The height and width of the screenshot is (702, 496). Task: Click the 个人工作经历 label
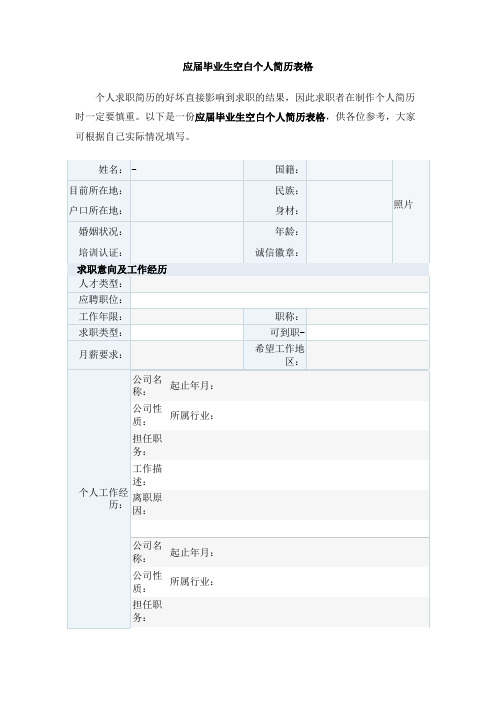pyautogui.click(x=103, y=498)
